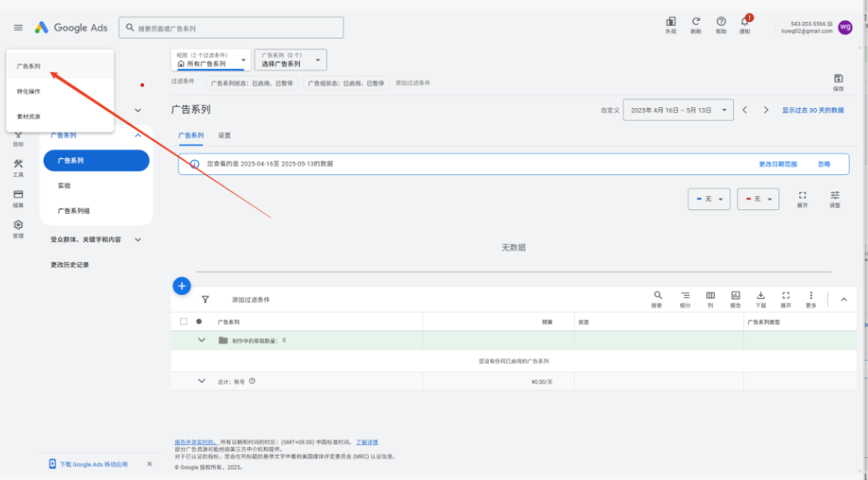Expand 受众群体、关键字和内容 section

point(138,240)
